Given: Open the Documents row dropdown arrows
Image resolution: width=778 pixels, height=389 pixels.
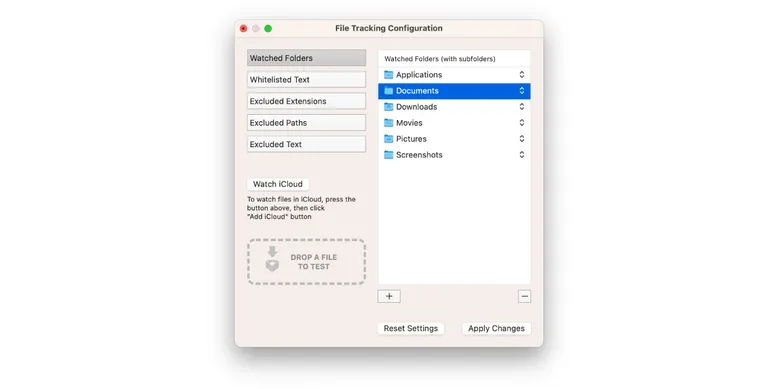Looking at the screenshot, I should coord(522,91).
